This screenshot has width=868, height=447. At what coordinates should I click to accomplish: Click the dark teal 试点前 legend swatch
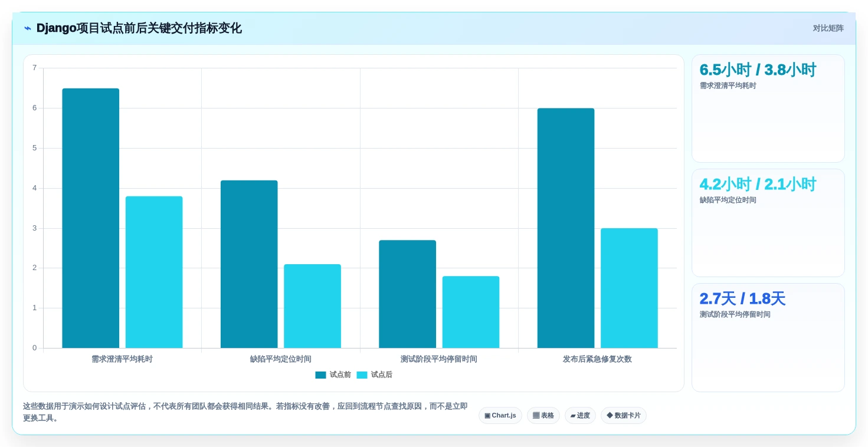tap(320, 375)
